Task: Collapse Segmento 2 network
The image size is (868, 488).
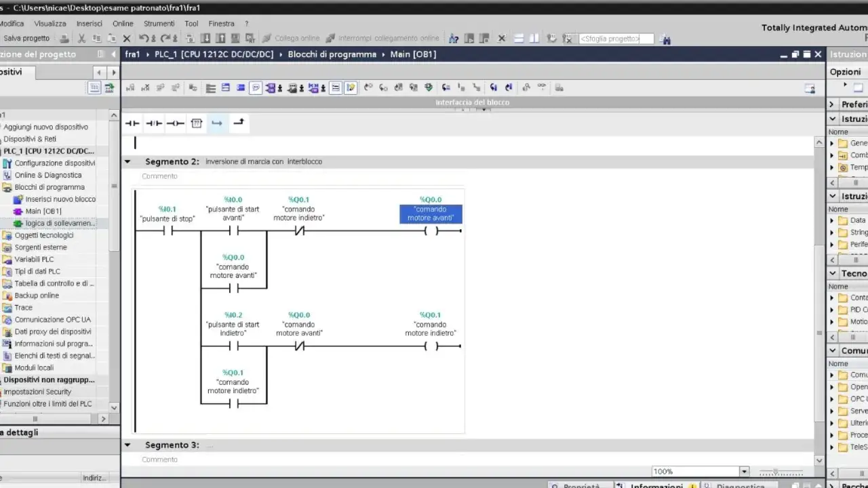Action: click(x=127, y=162)
